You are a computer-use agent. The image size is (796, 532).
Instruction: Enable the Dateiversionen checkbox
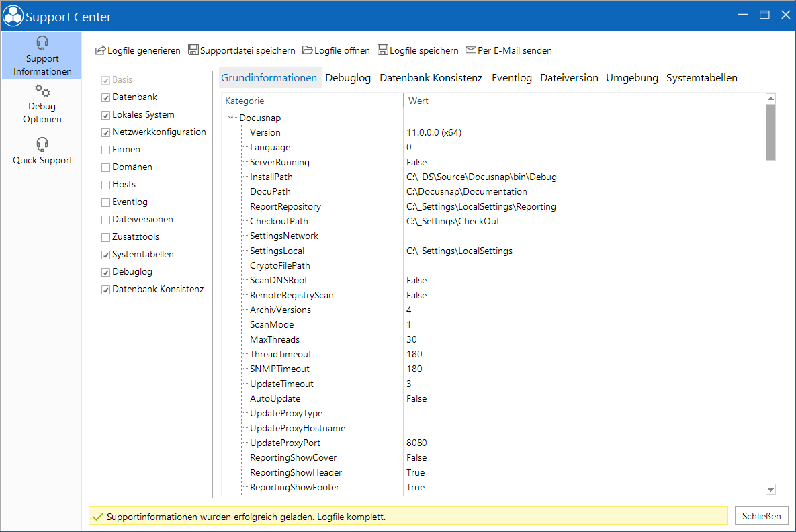click(105, 220)
